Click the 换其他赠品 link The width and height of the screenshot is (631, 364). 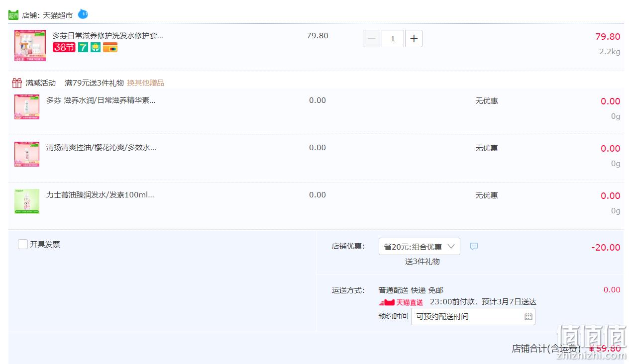pyautogui.click(x=145, y=83)
